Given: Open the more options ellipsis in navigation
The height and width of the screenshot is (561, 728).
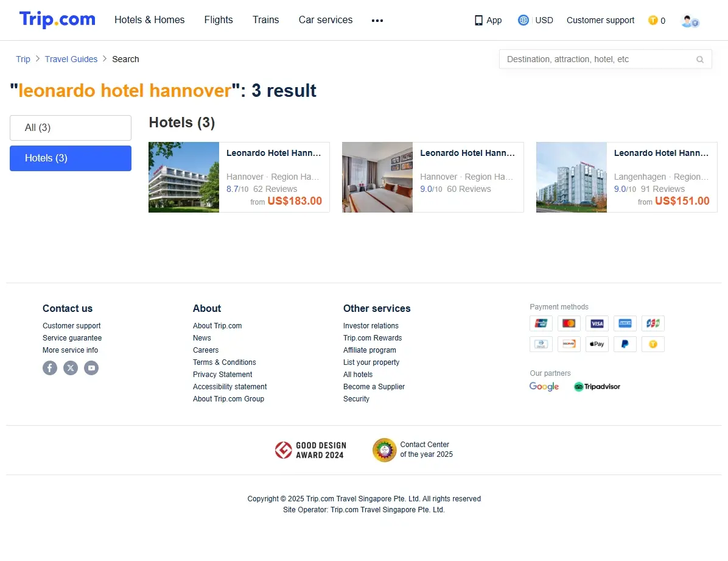Looking at the screenshot, I should [x=377, y=21].
